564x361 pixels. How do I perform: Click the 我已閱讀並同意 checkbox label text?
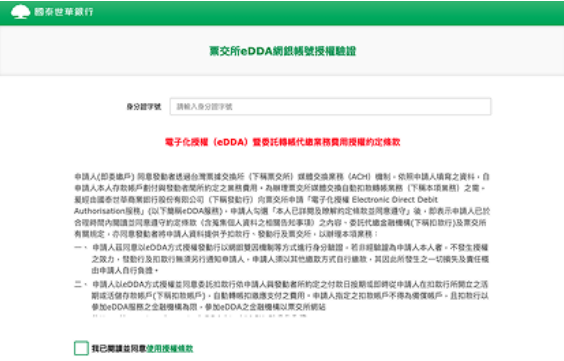tap(119, 348)
